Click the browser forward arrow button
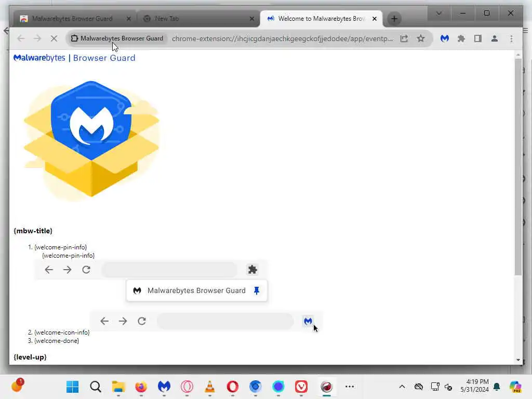The height and width of the screenshot is (399, 532). 37,38
